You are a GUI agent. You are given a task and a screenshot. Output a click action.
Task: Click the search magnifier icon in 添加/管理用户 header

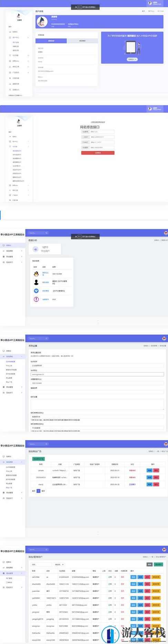coord(47,549)
